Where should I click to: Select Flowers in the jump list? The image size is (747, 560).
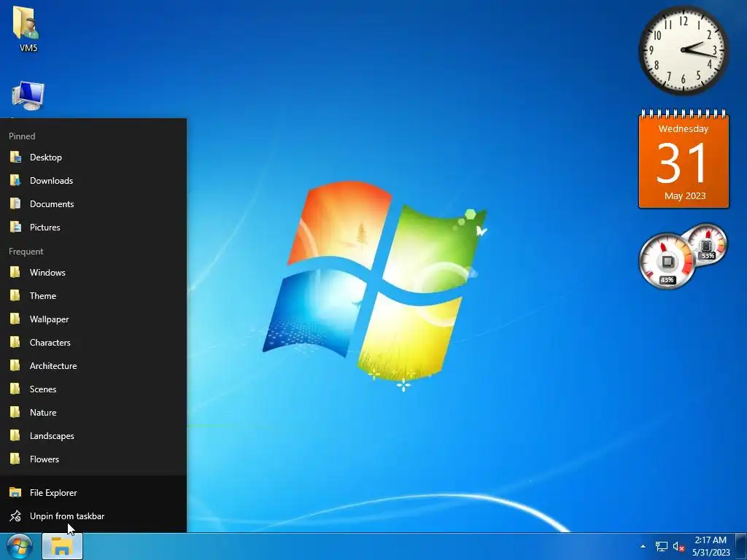(x=93, y=459)
